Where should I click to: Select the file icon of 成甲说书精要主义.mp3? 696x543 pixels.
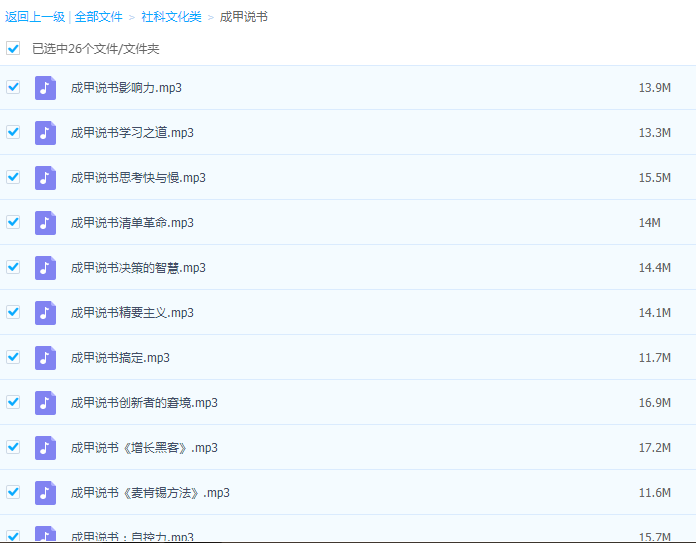45,313
